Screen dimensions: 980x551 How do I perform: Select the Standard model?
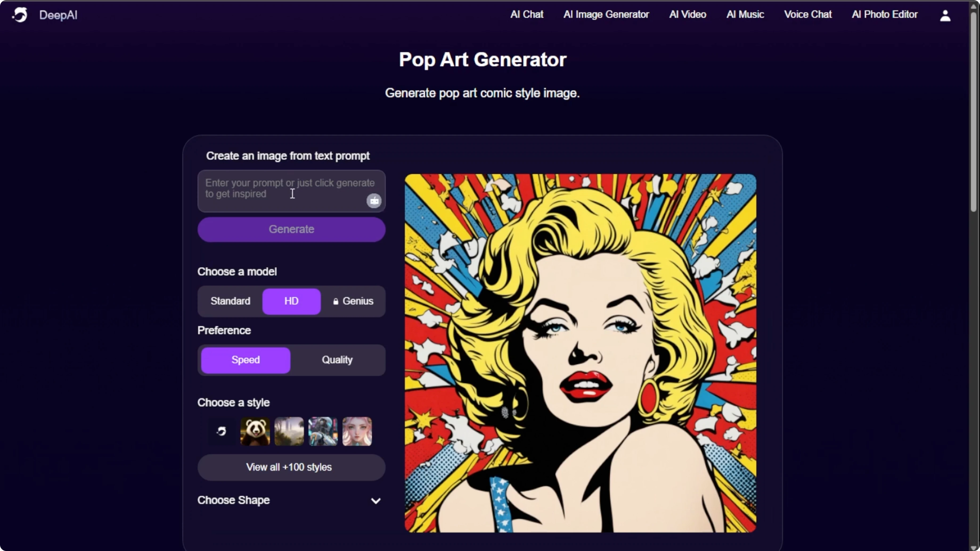pyautogui.click(x=231, y=301)
